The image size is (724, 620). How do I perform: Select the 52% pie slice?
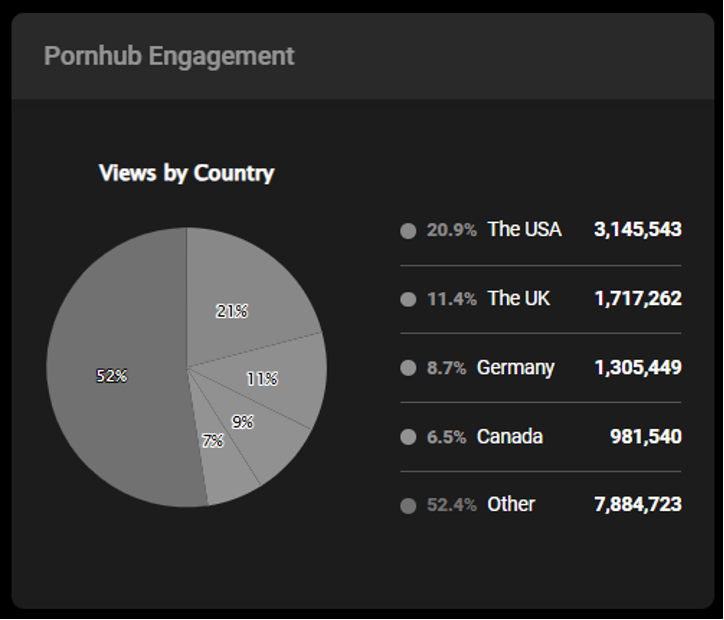(x=112, y=376)
